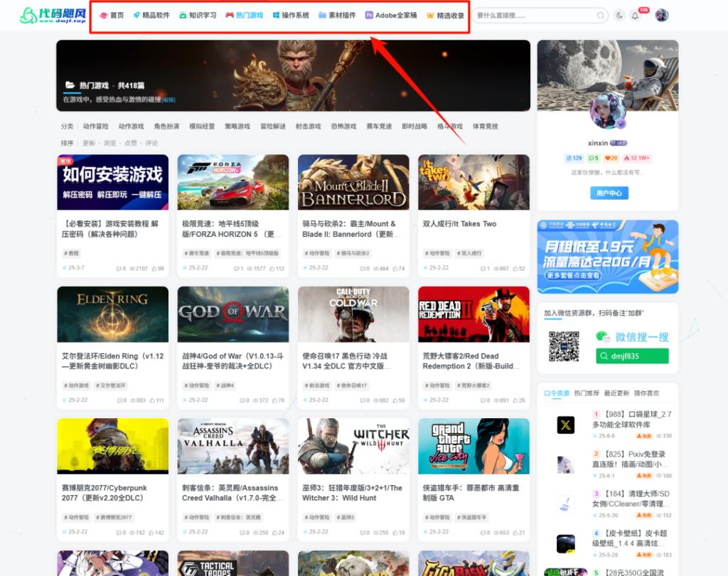This screenshot has width=728, height=576.
Task: Open the notifications bell icon
Action: click(x=635, y=16)
